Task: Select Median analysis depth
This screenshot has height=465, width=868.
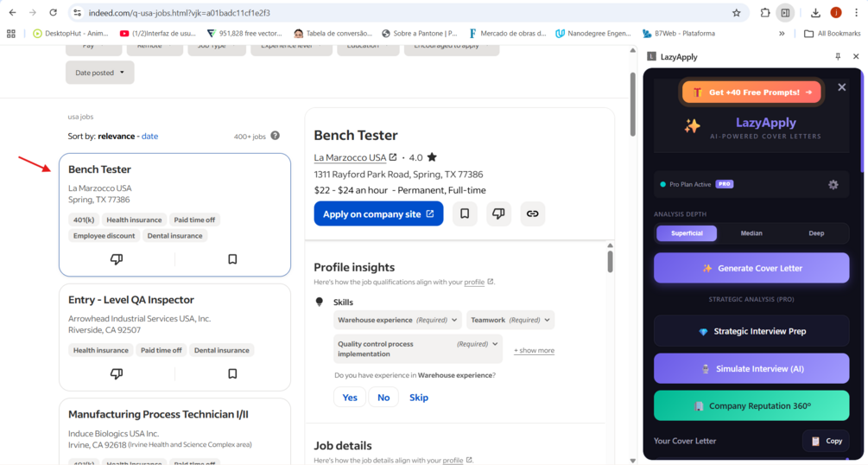Action: (751, 233)
